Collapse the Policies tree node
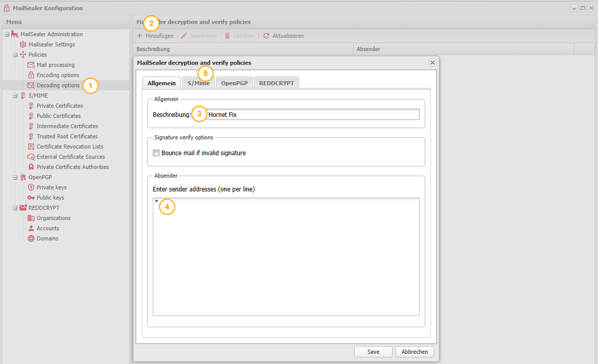 pyautogui.click(x=15, y=55)
